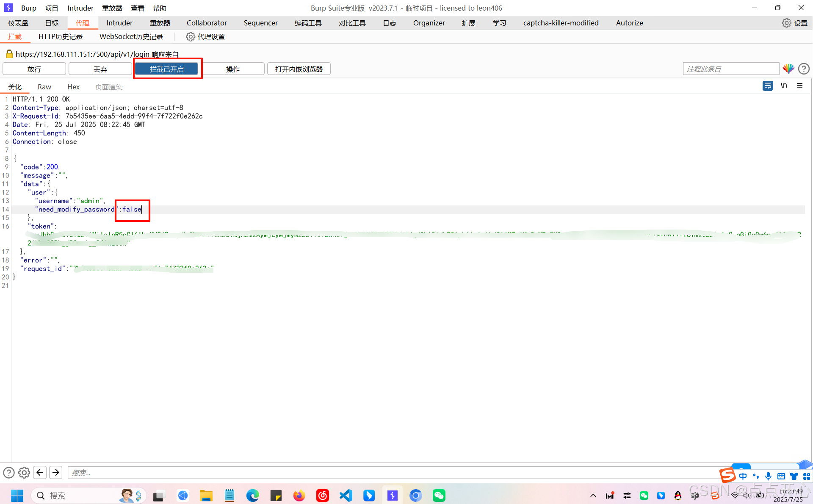
Task: Open the HTTP历史记录 sub-tab
Action: (x=61, y=37)
